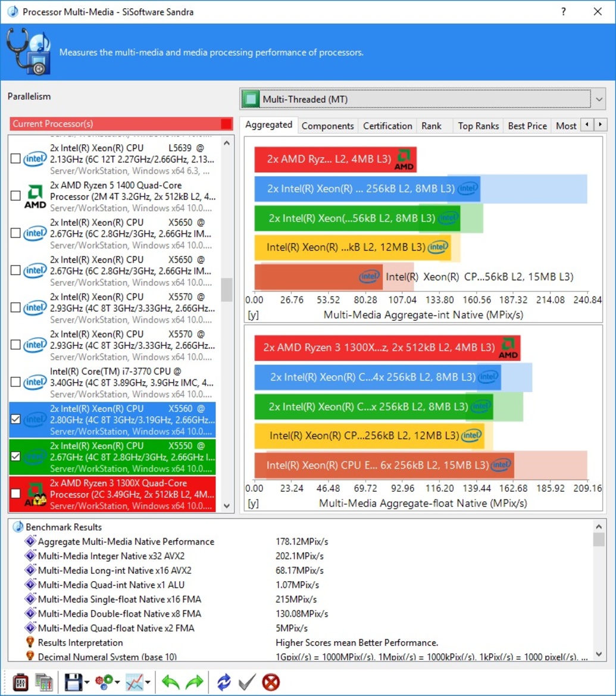Check the Xeon L5639 2.13GHz processor checkbox
Image resolution: width=616 pixels, height=696 pixels.
pos(15,158)
